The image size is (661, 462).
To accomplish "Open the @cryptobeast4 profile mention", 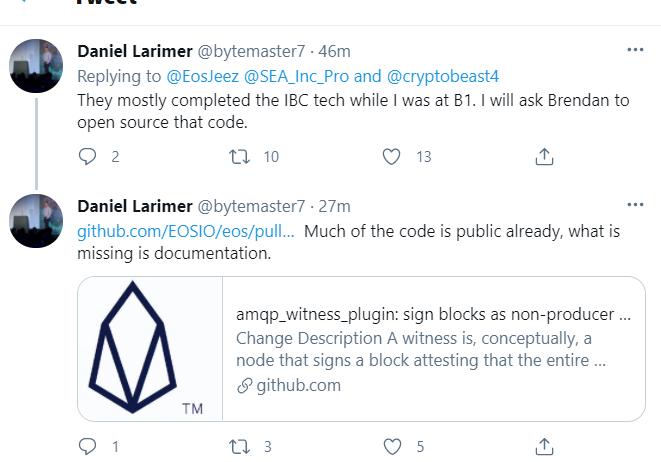I will [x=442, y=76].
